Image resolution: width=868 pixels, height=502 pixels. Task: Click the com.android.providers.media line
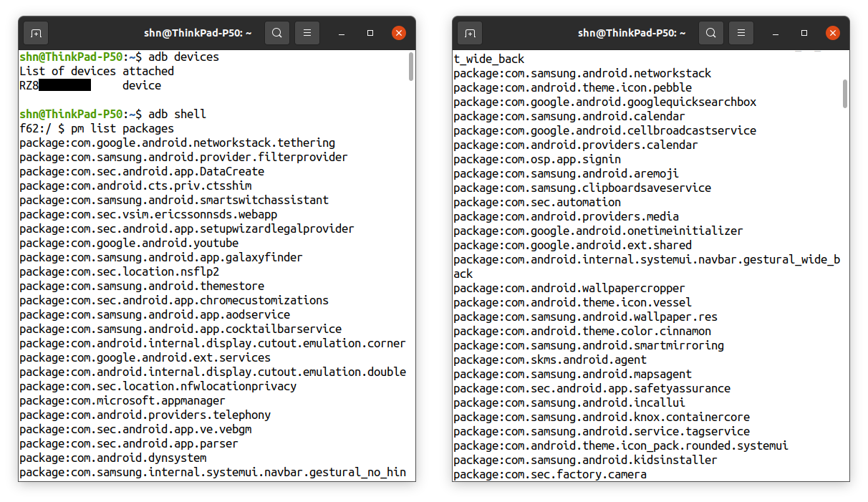pyautogui.click(x=566, y=216)
